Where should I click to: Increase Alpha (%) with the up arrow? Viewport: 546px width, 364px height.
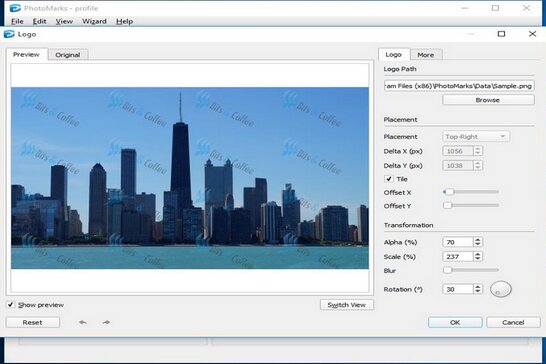(478, 240)
